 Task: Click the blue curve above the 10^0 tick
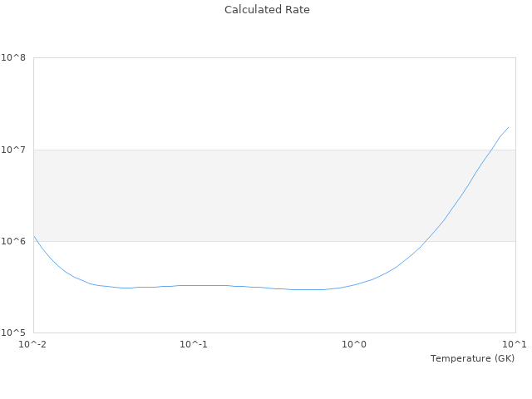click(x=355, y=284)
